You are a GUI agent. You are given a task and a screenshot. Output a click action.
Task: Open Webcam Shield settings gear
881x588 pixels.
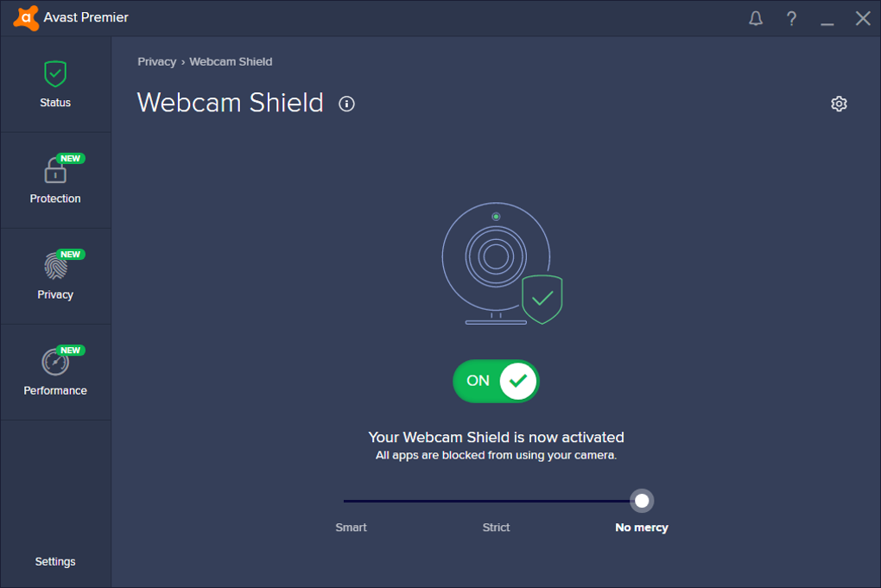pyautogui.click(x=839, y=104)
